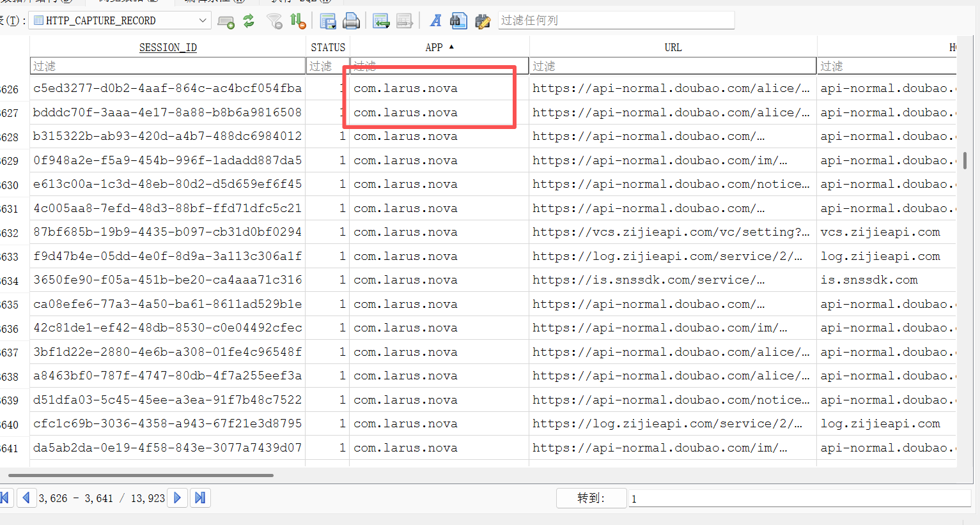
Task: Click the horizontal scrollbar under the table
Action: pos(141,475)
